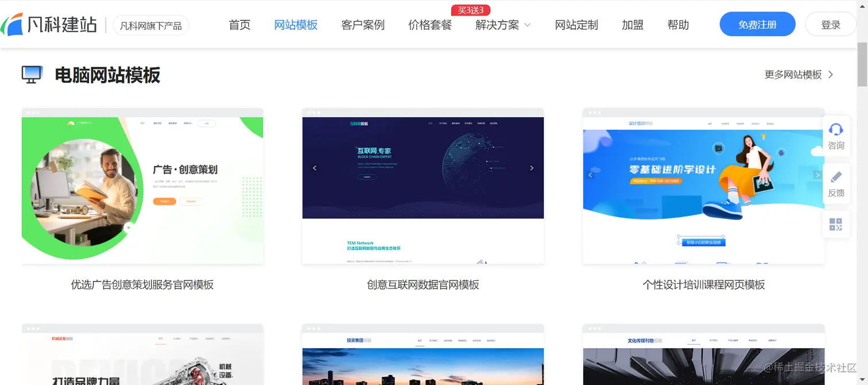The width and height of the screenshot is (868, 385).
Task: Click the 凡科网旗下产品 label button
Action: (151, 25)
